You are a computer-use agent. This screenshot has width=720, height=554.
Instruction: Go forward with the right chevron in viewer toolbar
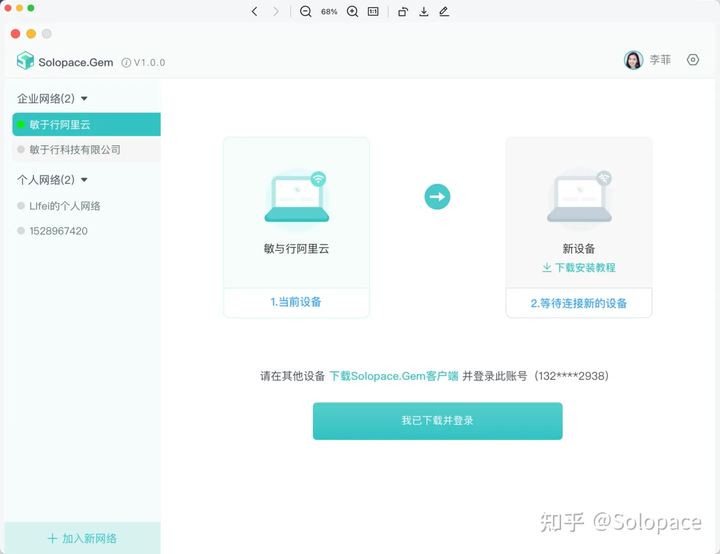point(276,11)
